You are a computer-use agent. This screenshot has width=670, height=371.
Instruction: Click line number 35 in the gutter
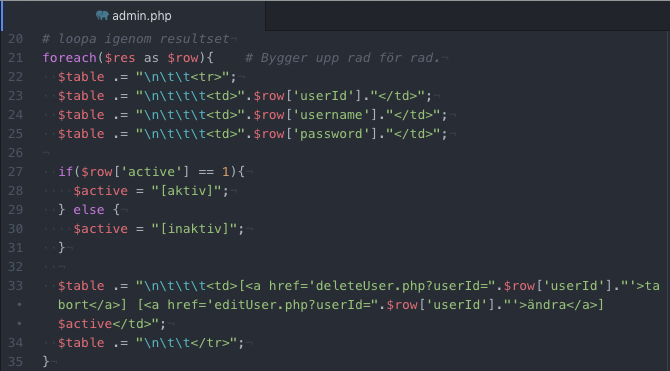click(x=15, y=362)
